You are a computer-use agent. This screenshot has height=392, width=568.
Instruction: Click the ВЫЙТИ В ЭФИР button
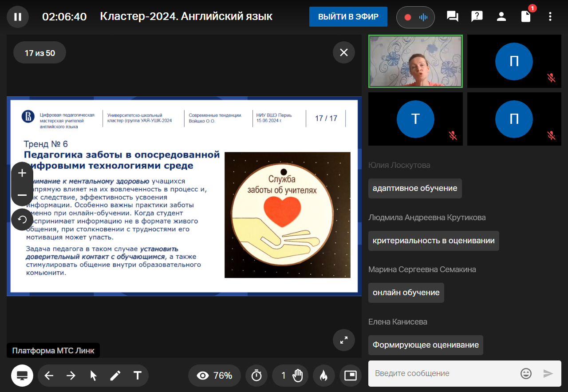348,17
